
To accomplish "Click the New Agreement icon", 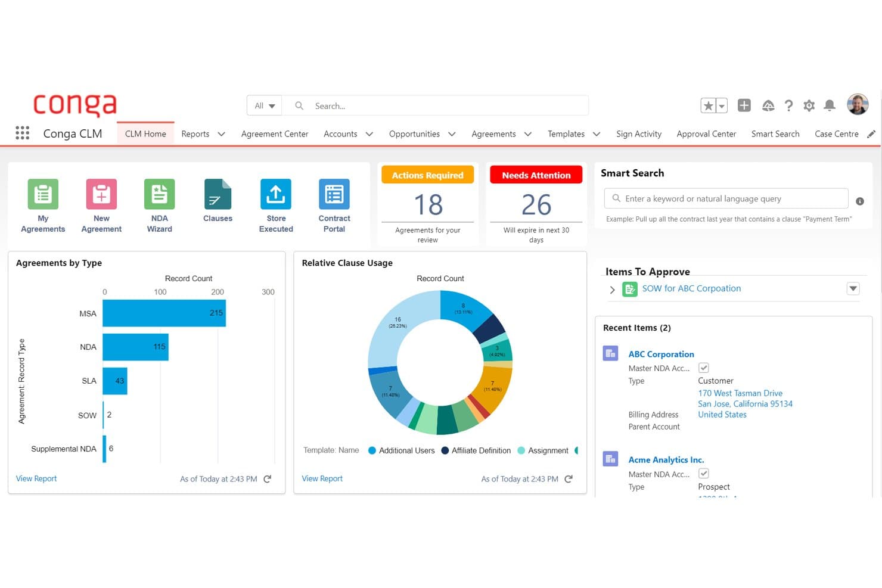I will pos(101,194).
